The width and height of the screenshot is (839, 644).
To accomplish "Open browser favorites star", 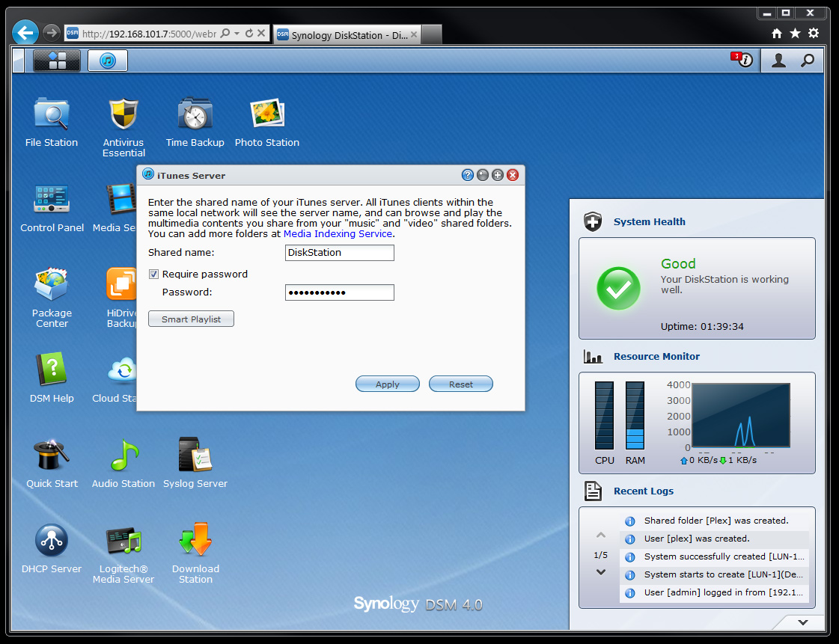I will [796, 33].
